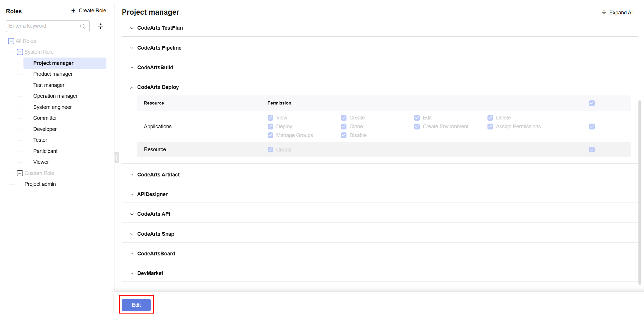Viewport: 644px width, 315px height.
Task: Expand the DevMarket section
Action: point(132,273)
